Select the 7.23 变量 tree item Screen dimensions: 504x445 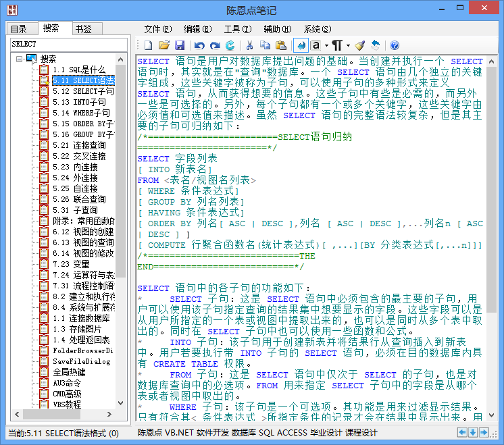[x=71, y=264]
